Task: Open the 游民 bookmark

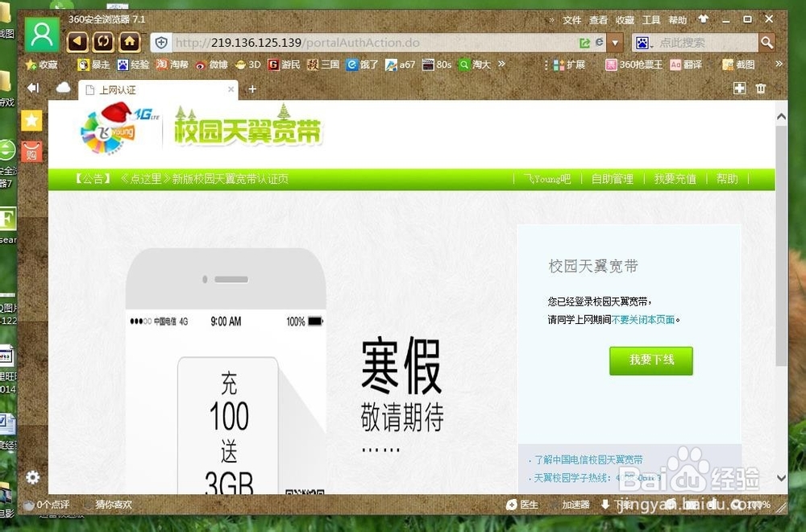Action: pos(284,64)
